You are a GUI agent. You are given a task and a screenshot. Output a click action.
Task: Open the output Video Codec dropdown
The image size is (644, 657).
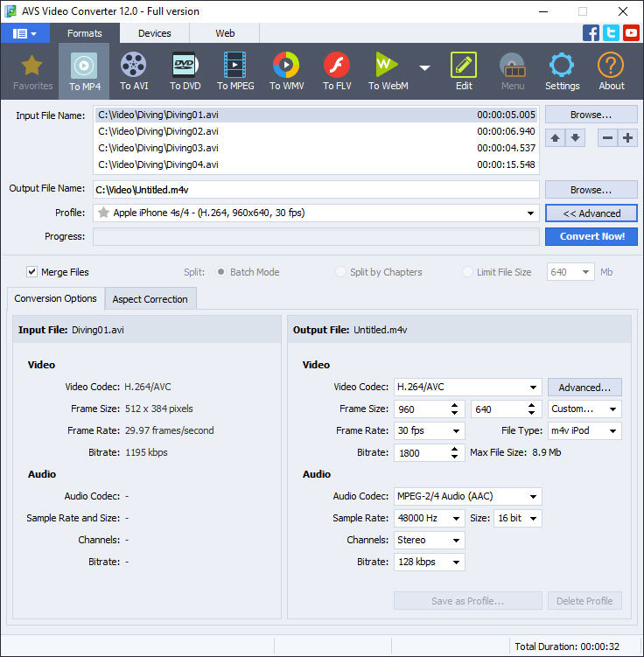[467, 387]
